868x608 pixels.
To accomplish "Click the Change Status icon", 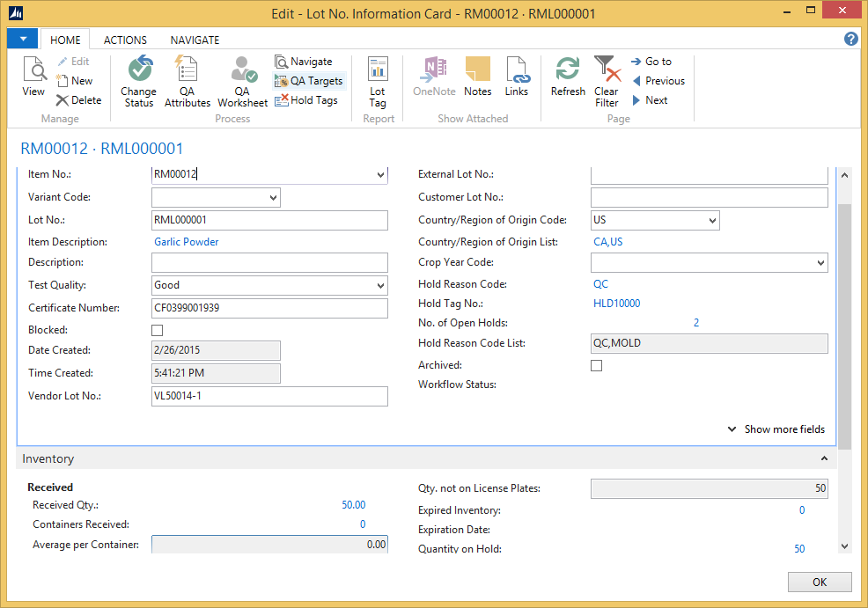I will pyautogui.click(x=138, y=80).
